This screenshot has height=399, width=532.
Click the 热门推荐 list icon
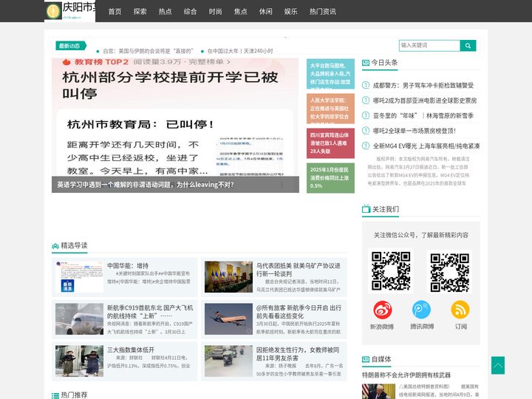click(55, 395)
